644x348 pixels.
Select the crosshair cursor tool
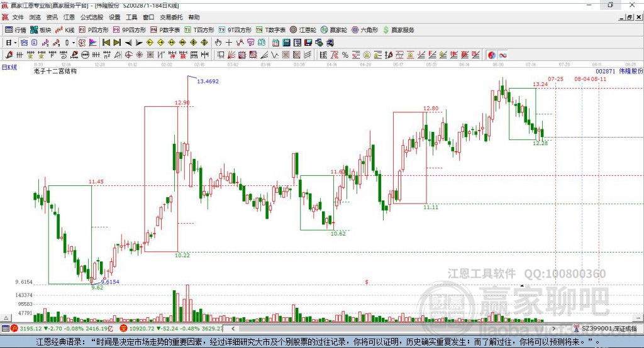(229, 43)
